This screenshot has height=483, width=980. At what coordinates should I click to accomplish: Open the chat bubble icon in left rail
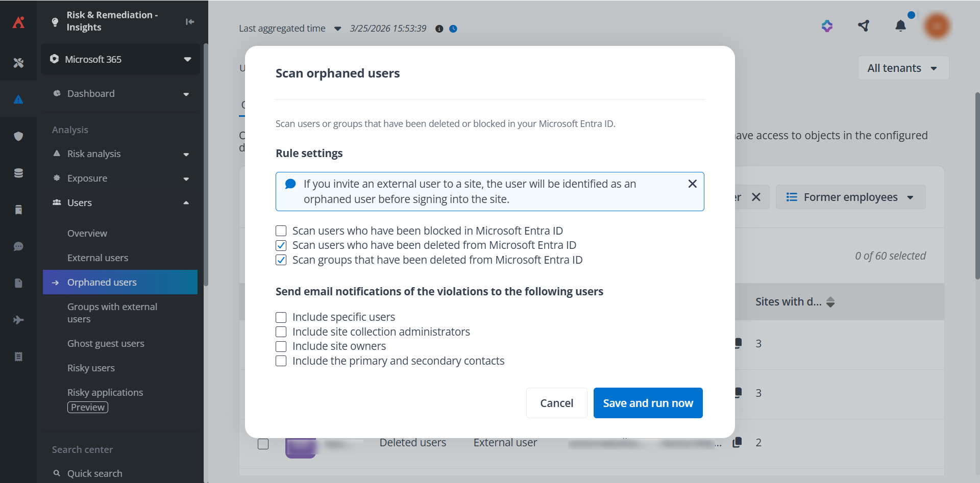[18, 246]
